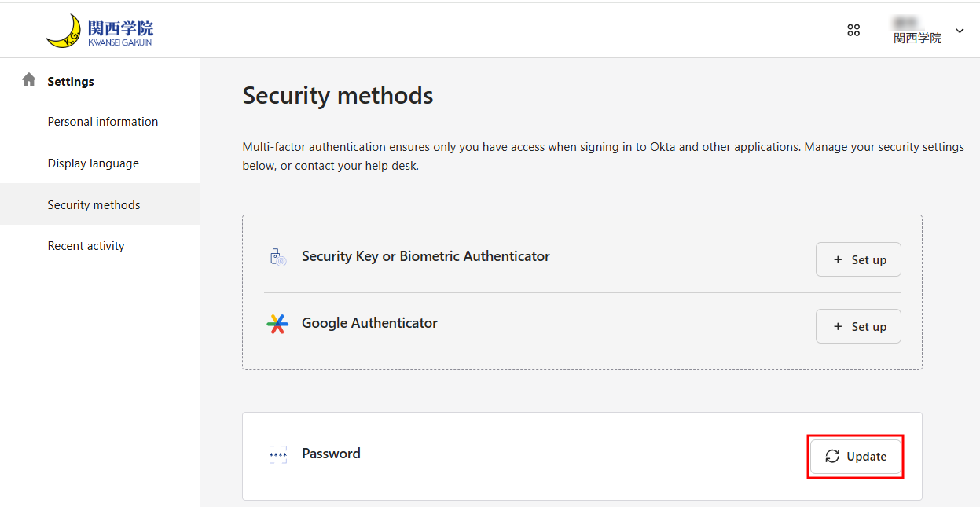The height and width of the screenshot is (507, 980).
Task: Click the Password asterisks icon
Action: 278,454
